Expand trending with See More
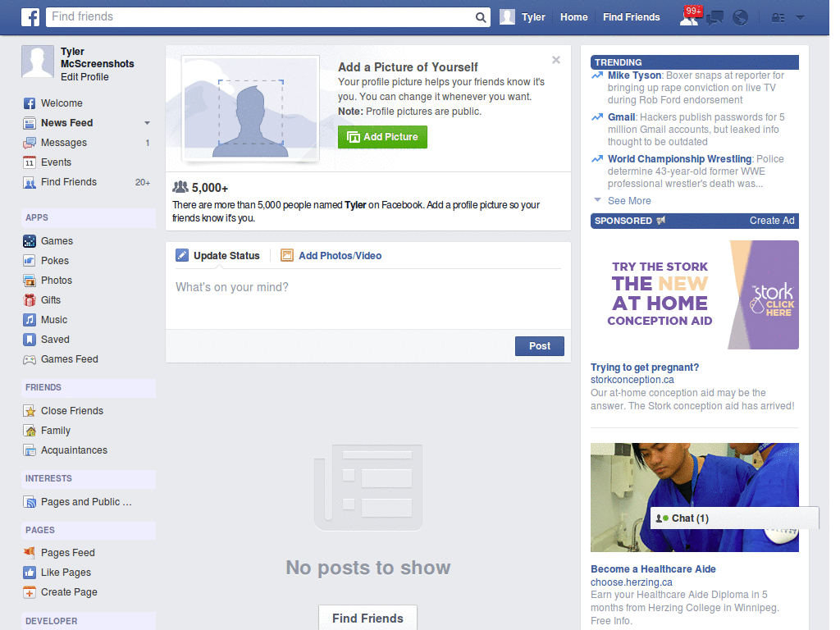Screen dimensions: 840x630 click(x=629, y=201)
